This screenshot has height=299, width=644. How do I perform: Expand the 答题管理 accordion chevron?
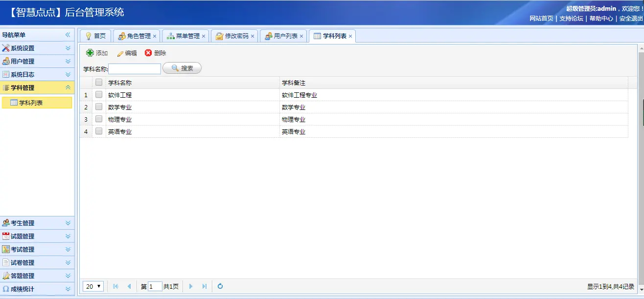tap(68, 276)
